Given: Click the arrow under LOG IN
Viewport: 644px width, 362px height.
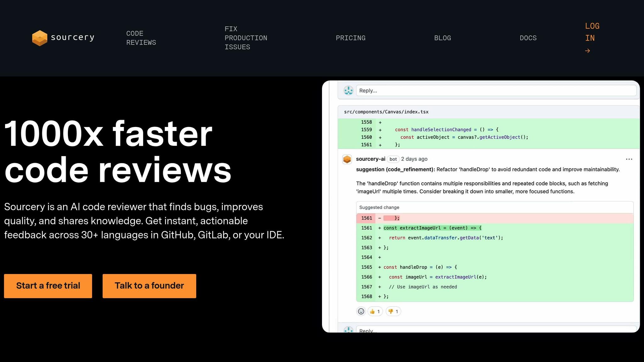Looking at the screenshot, I should pos(587,51).
